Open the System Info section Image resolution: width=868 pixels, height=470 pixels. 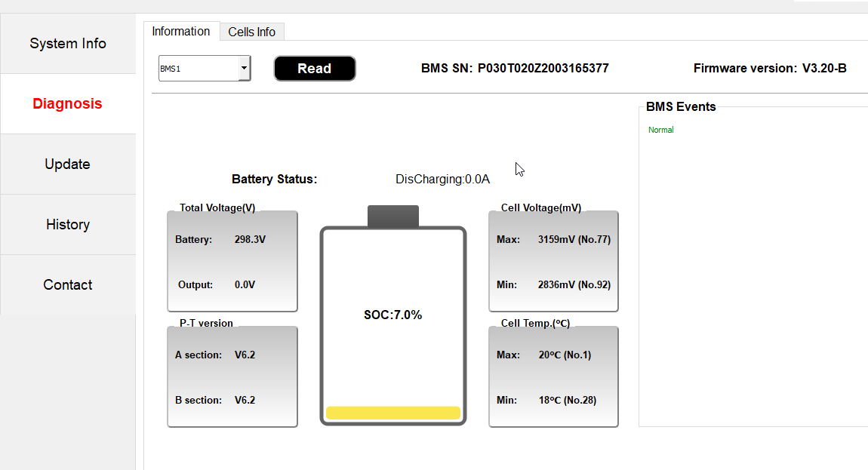(x=68, y=44)
